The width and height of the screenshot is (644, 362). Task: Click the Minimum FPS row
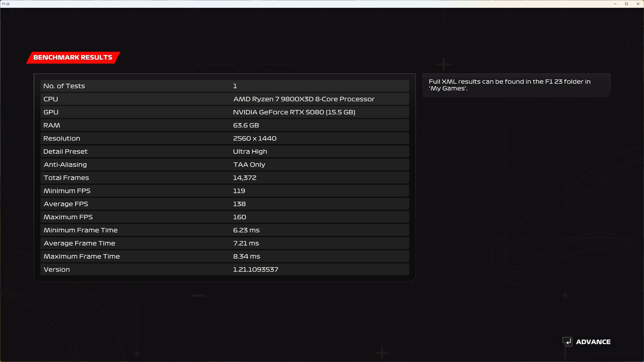224,191
